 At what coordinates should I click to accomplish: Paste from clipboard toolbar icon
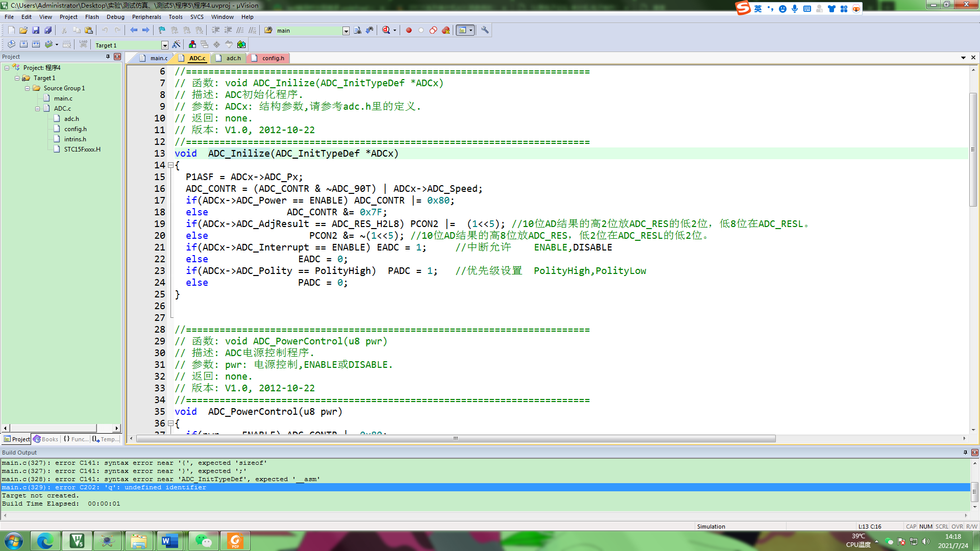coord(89,31)
